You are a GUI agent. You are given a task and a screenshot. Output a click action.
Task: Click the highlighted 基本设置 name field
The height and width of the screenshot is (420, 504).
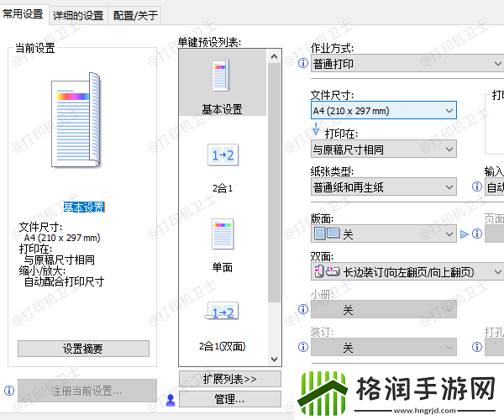[84, 207]
